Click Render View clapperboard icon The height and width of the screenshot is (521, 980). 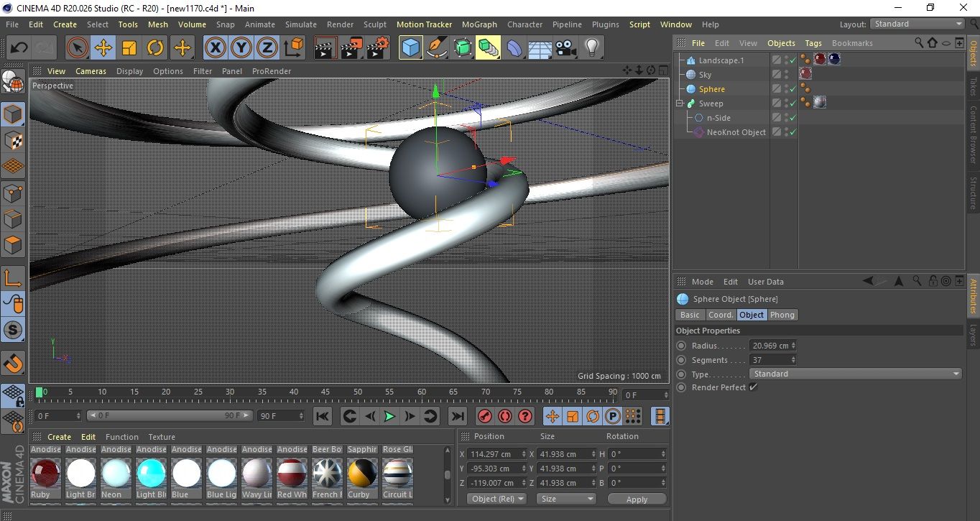326,48
